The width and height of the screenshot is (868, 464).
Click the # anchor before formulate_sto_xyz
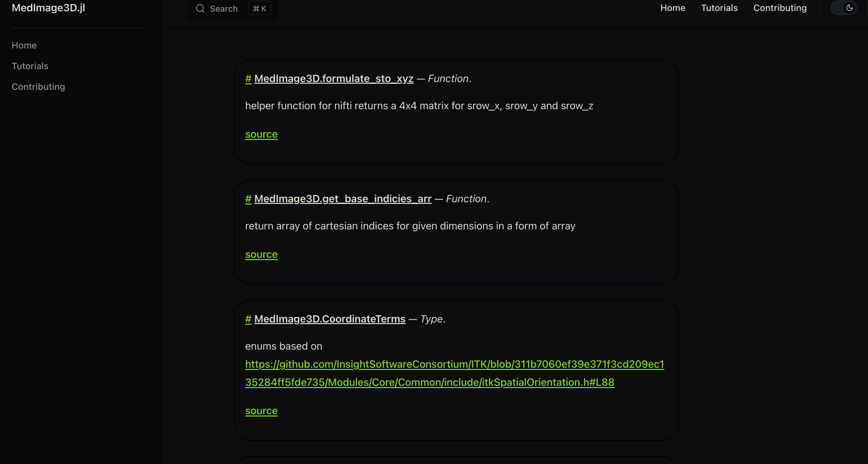[x=248, y=79]
